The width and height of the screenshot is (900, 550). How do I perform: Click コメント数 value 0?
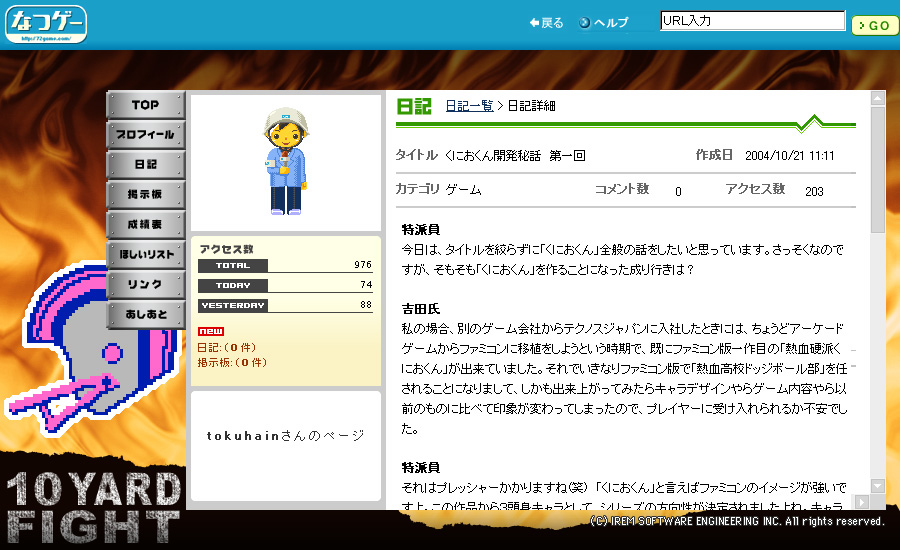678,192
